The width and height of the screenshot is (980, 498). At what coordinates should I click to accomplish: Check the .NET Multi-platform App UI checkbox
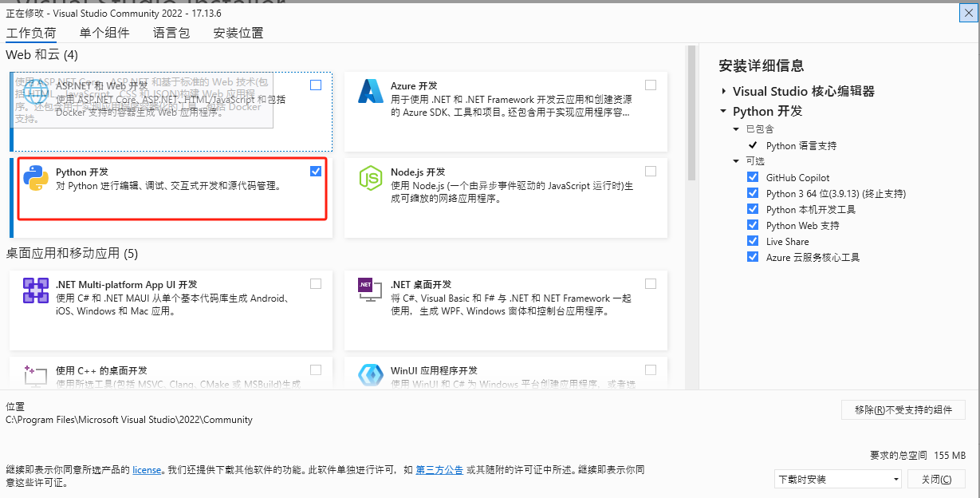click(x=316, y=283)
